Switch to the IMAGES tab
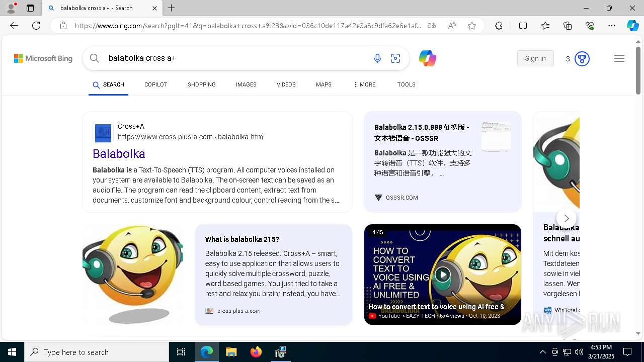The image size is (644, 362). point(246,84)
